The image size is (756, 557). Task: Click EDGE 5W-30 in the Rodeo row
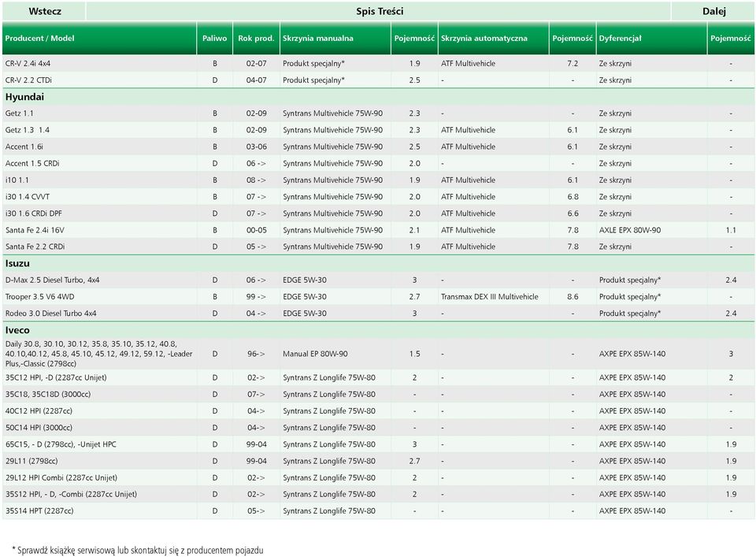tap(304, 314)
